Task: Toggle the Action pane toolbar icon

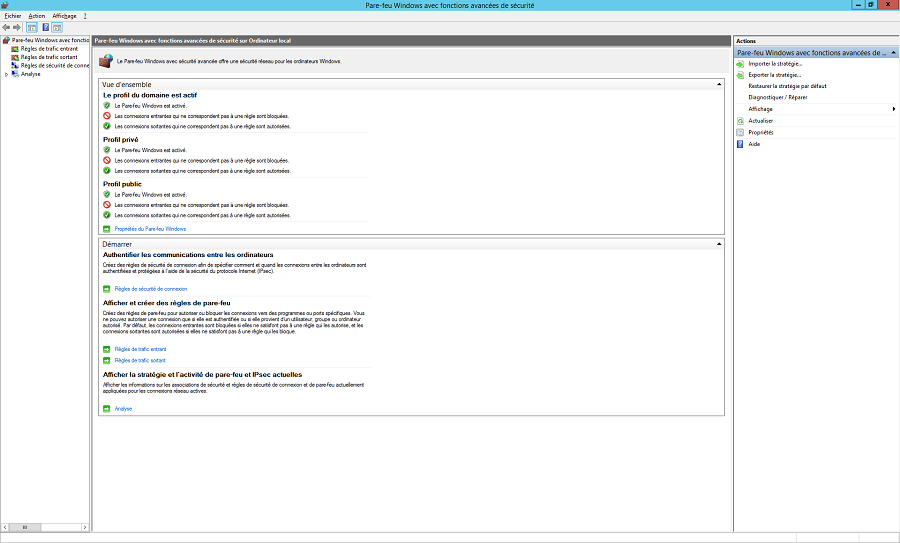Action: click(57, 28)
